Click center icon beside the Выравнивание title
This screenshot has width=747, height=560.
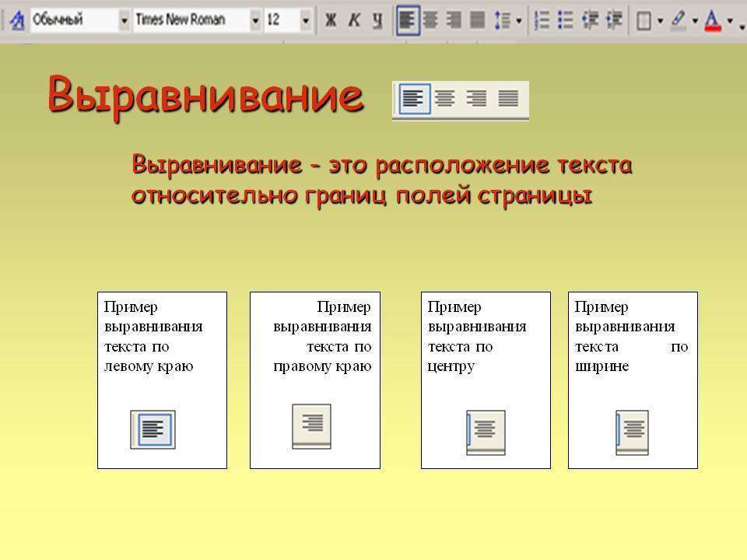coord(445,99)
